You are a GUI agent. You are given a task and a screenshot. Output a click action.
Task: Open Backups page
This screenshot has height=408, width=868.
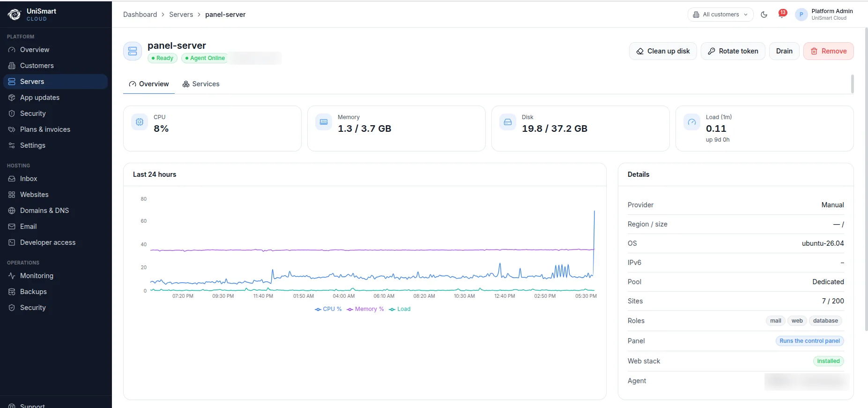click(x=55, y=292)
